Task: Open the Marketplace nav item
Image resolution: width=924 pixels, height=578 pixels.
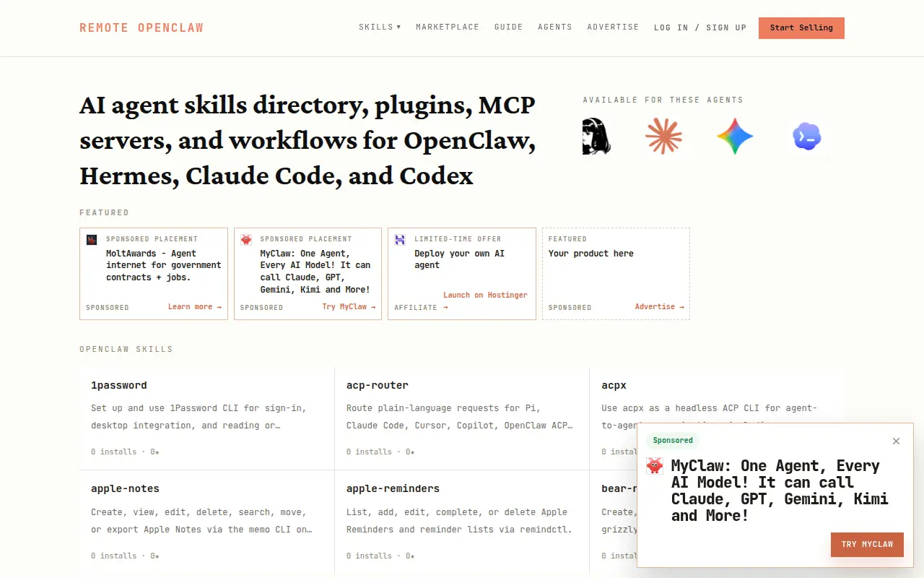Action: [x=448, y=27]
